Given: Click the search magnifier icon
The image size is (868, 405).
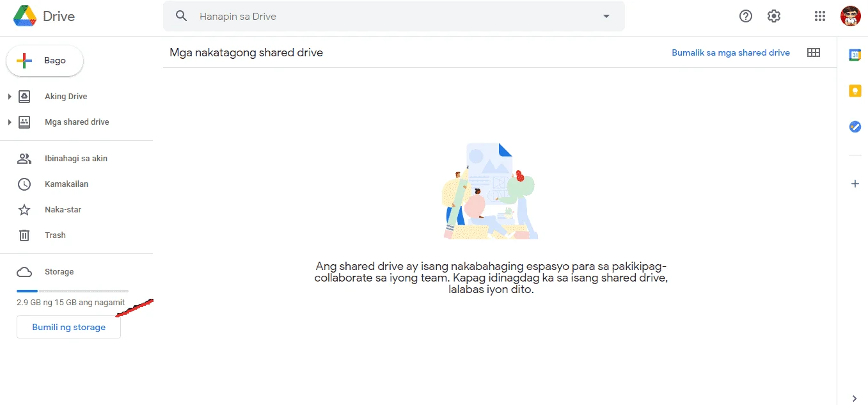Looking at the screenshot, I should [x=182, y=16].
